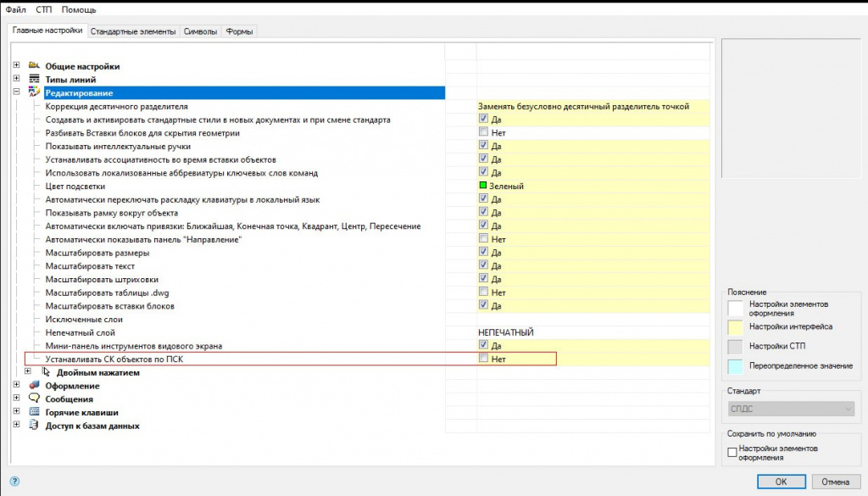This screenshot has height=496, width=868.
Task: Click the НЕПЕЧАТНЫЙ layer value
Action: [506, 332]
